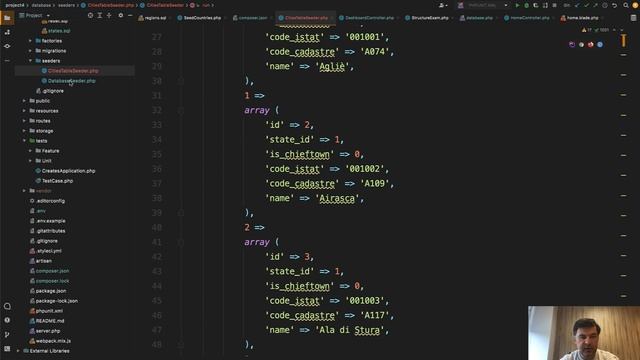Click the green Run button
640x360 pixels.
coord(517,5)
